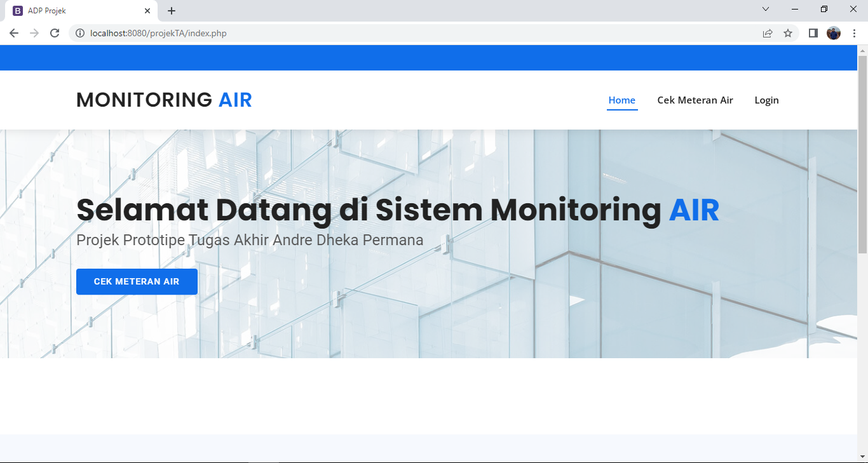Open the Login menu item
Image resolution: width=868 pixels, height=463 pixels.
pos(766,100)
